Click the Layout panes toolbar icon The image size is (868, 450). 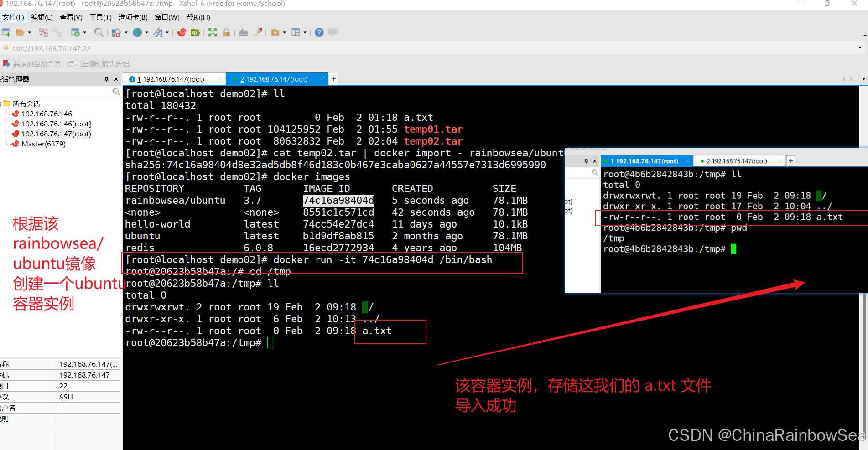coord(296,32)
